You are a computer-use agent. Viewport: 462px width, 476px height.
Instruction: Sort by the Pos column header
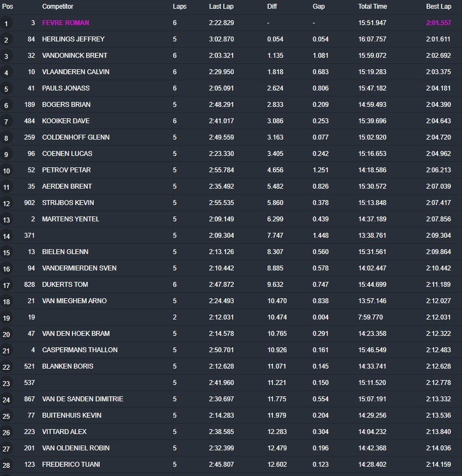(7, 7)
